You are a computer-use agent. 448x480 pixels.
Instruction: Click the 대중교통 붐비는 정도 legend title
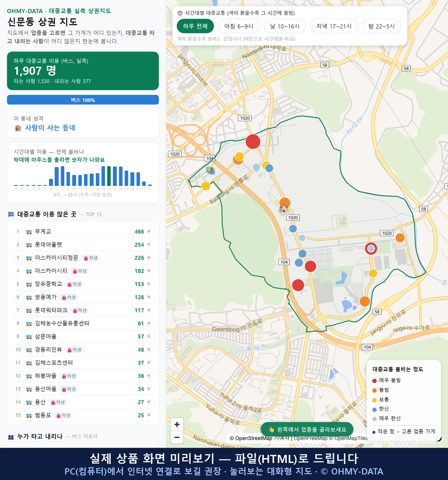click(x=398, y=369)
